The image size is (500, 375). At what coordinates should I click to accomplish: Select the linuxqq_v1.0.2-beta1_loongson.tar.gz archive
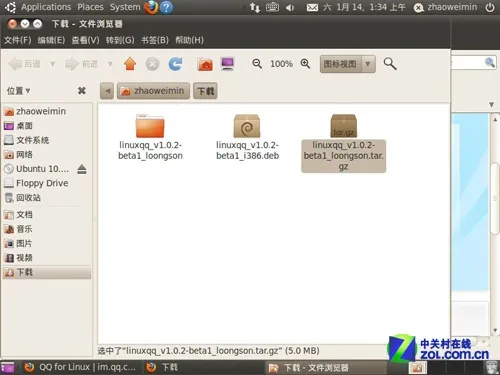coord(344,143)
